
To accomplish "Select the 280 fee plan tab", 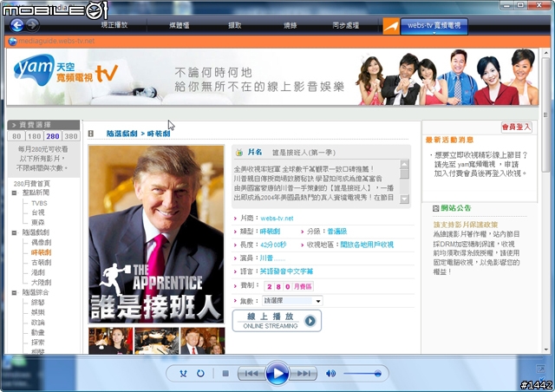I will 52,136.
